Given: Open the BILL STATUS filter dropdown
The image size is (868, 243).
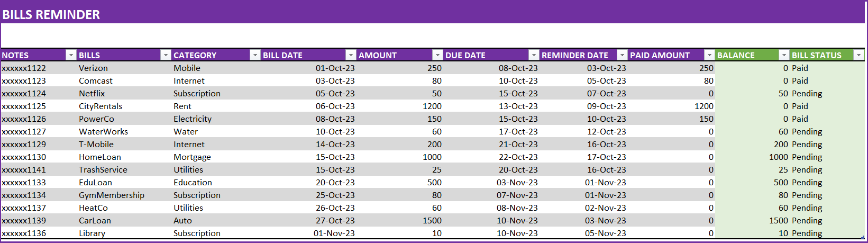Looking at the screenshot, I should click(858, 55).
